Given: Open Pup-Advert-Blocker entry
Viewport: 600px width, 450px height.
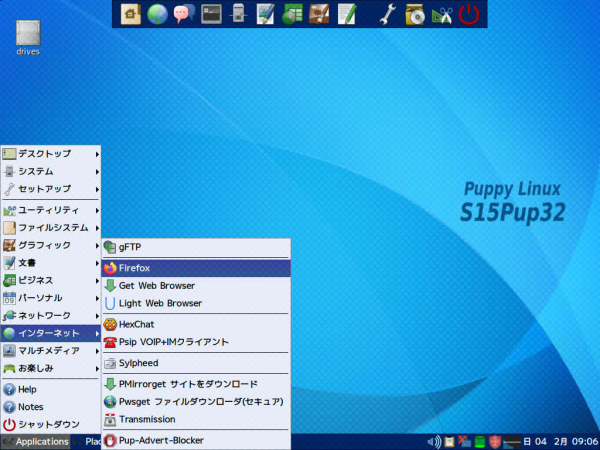Looking at the screenshot, I should point(196,440).
